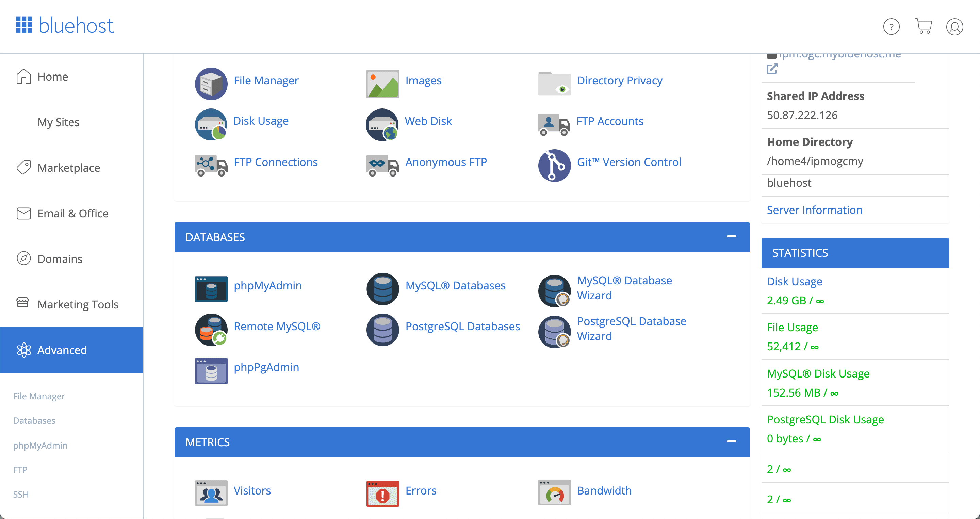Click PostgreSQL Databases text link
Viewport: 980px width, 519px height.
coord(463,326)
